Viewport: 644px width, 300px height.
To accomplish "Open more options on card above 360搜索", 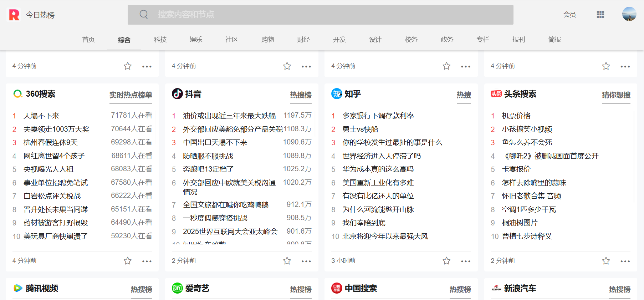I will pos(147,66).
